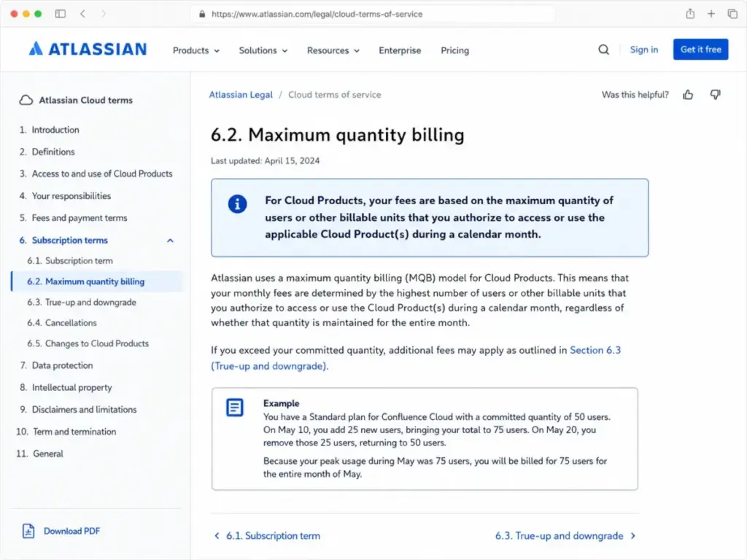Click the blue info icon in callout
The height and width of the screenshot is (560, 747).
click(x=237, y=204)
